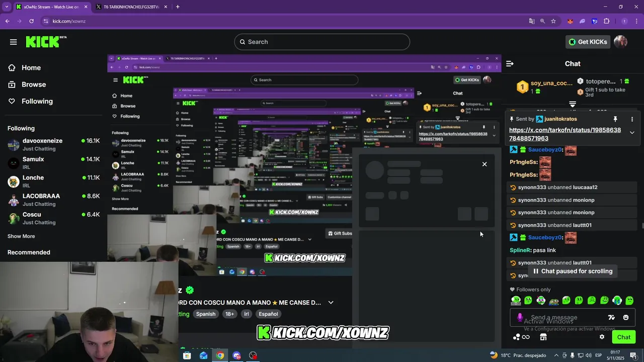Switch to the TARKINHOYACHELFG tab
The height and width of the screenshot is (362, 644).
pos(131,7)
